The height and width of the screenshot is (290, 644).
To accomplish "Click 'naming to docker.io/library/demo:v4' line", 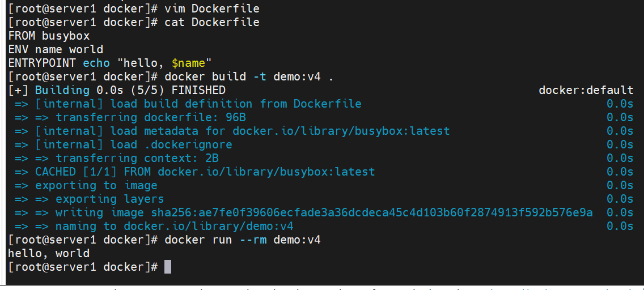I will (x=175, y=226).
